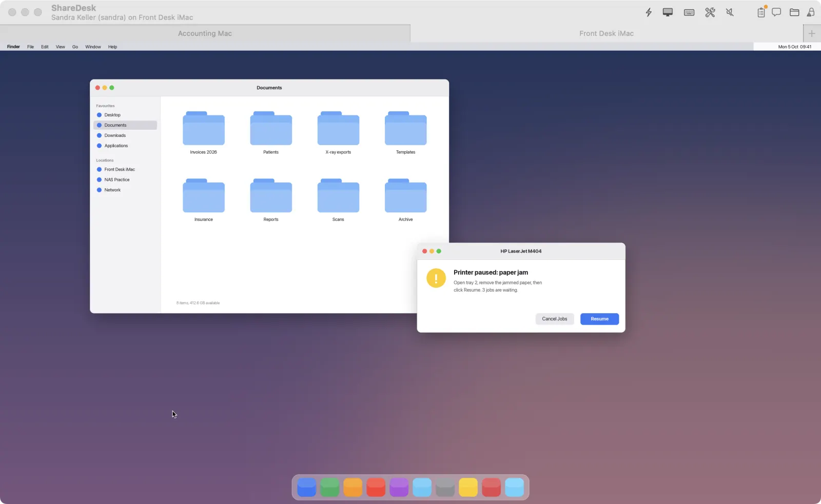Screen dimensions: 821x504
Task: Select Network in Finder sidebar
Action: [x=125, y=190]
